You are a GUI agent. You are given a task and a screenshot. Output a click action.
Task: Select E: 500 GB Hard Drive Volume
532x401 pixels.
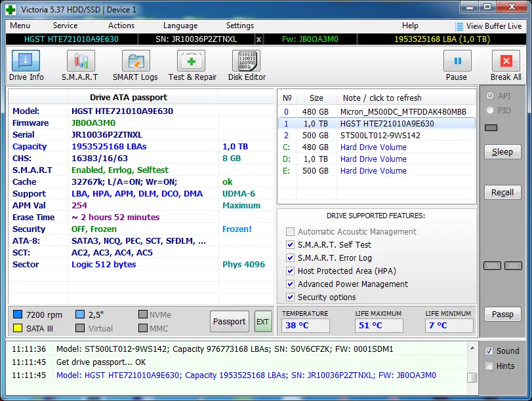pos(377,171)
